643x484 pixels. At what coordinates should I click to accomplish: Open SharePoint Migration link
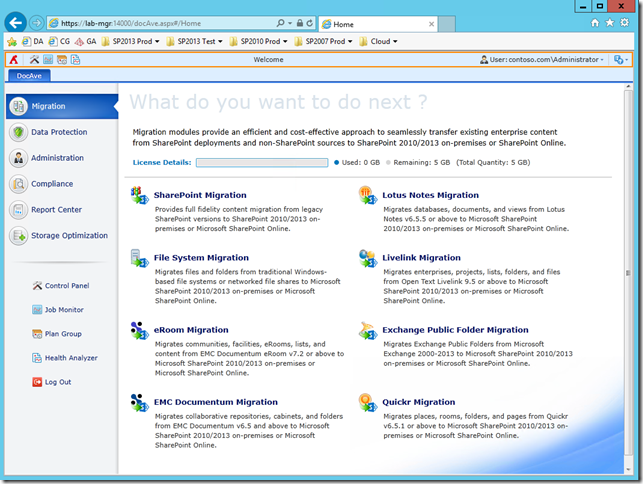coord(200,195)
